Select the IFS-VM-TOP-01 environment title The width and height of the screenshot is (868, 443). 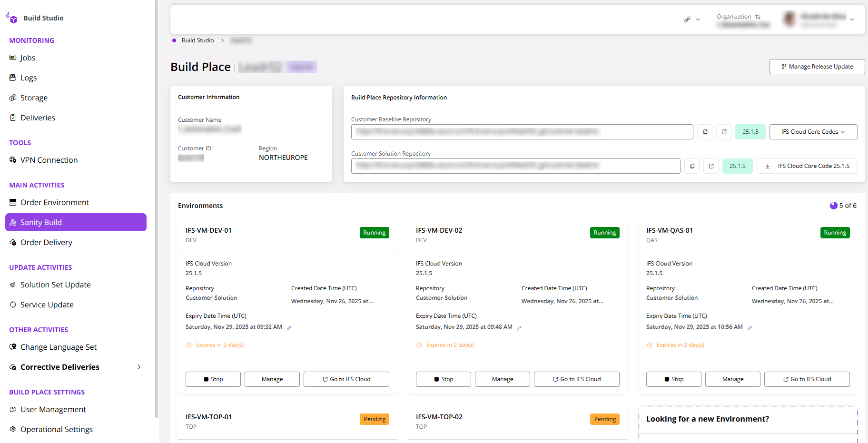click(x=209, y=417)
